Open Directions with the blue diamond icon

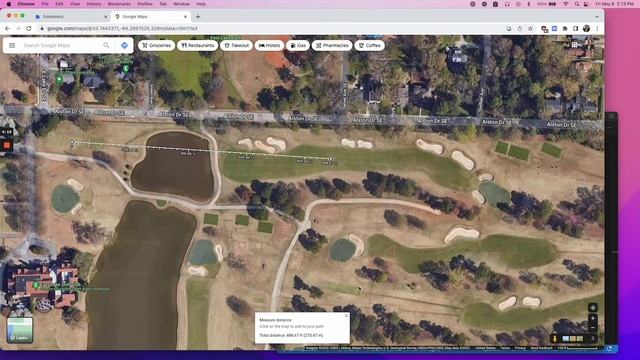click(124, 45)
